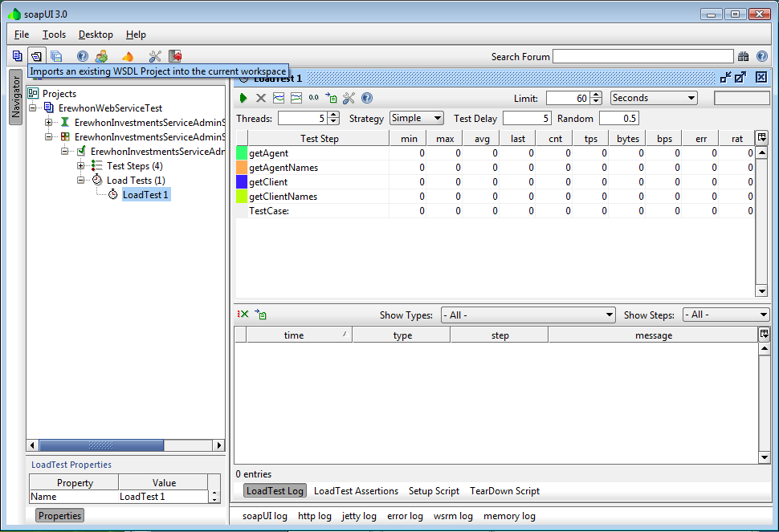Clear errors in the LoadTest log
779x532 pixels.
(243, 314)
